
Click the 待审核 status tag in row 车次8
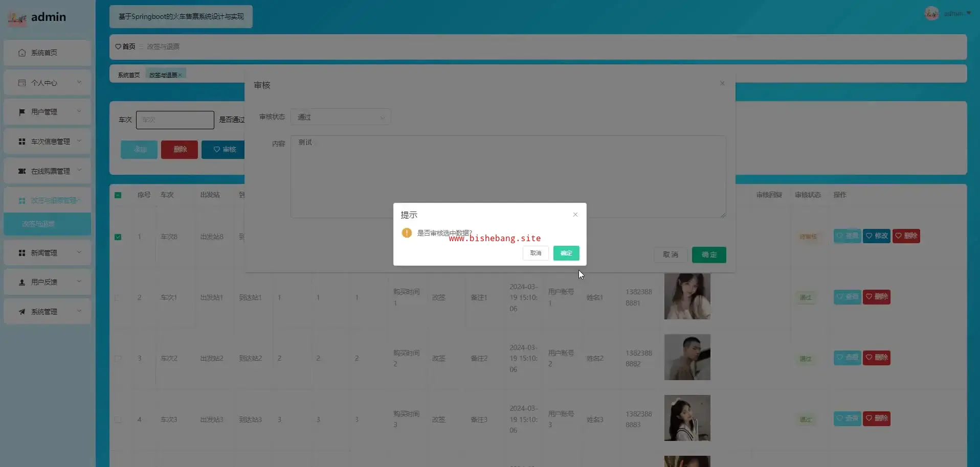tap(808, 237)
